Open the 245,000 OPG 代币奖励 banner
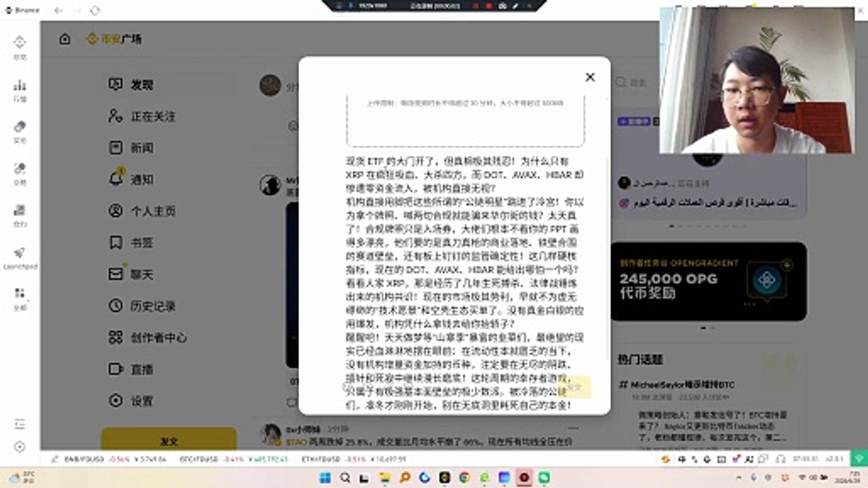The width and height of the screenshot is (868, 488). tap(709, 281)
